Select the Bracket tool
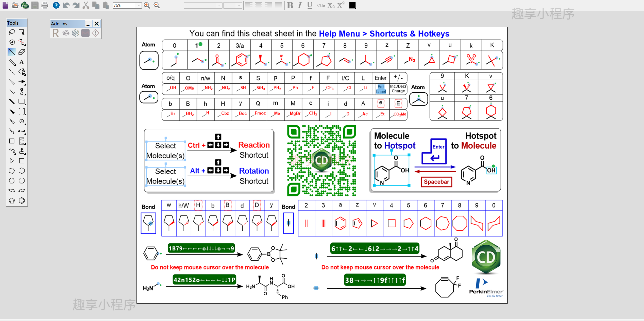Viewport: 644px width, 321px height. click(x=22, y=111)
